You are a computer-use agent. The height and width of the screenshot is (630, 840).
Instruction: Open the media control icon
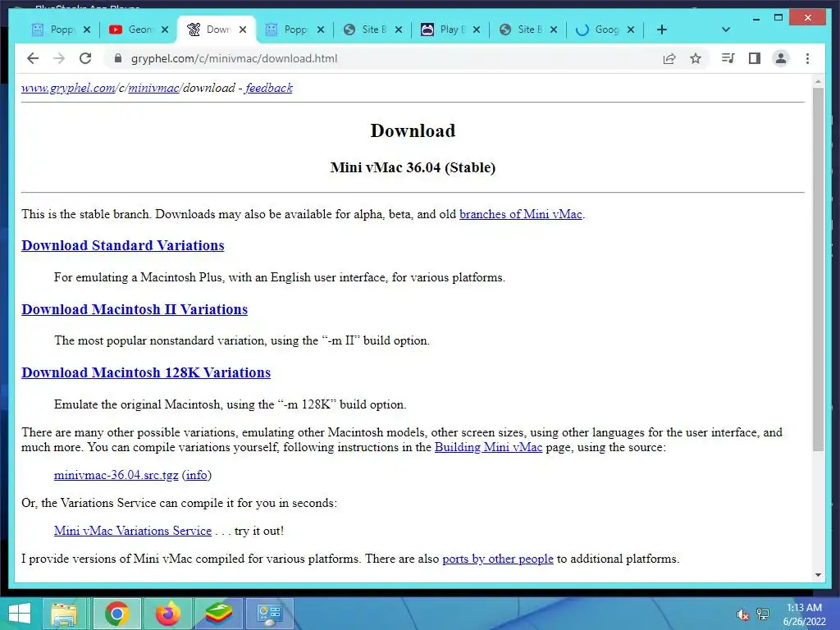(728, 58)
